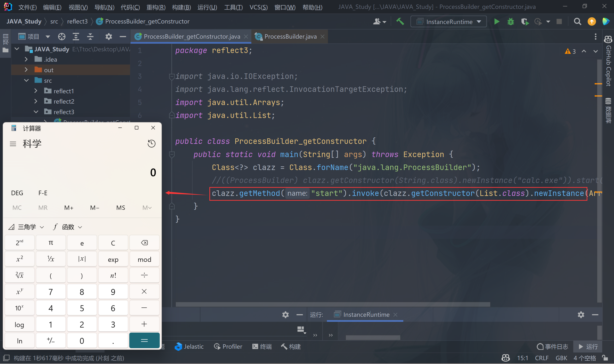Click CRLF line separator in status bar
Viewport: 614px width, 364px height.
coord(542,358)
